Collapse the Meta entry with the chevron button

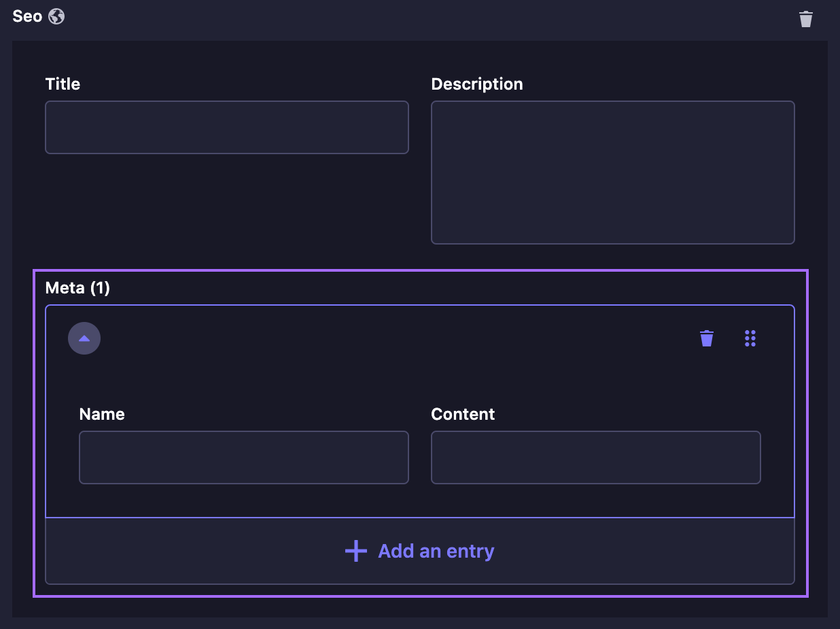pos(84,338)
